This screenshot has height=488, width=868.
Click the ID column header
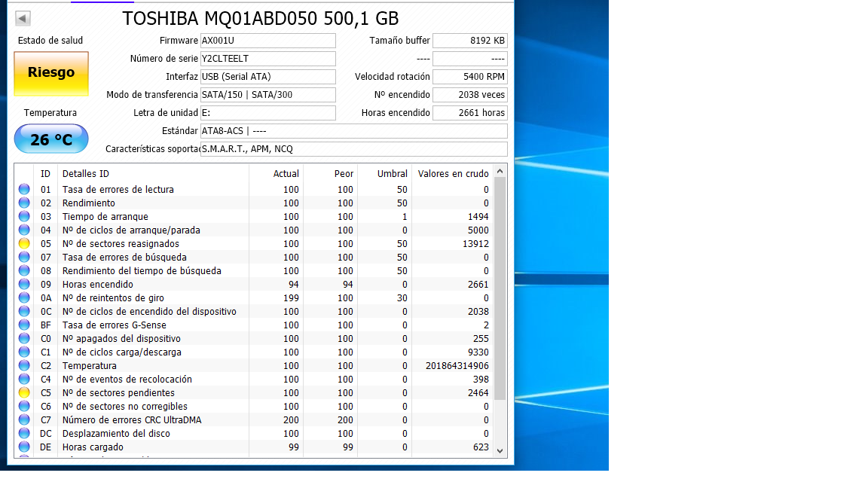click(x=45, y=174)
